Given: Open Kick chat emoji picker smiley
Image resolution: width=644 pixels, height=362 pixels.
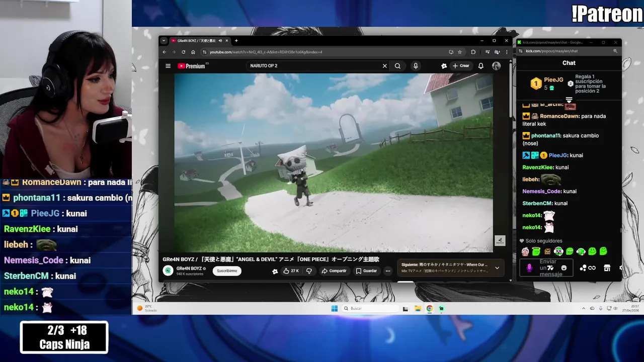Looking at the screenshot, I should tap(564, 268).
